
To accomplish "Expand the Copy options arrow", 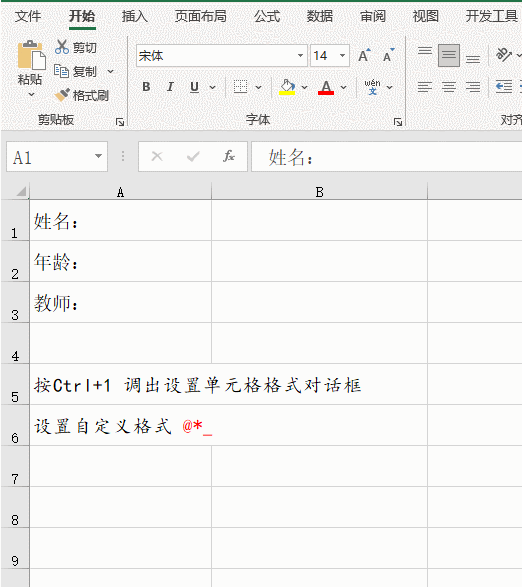I will tap(110, 71).
